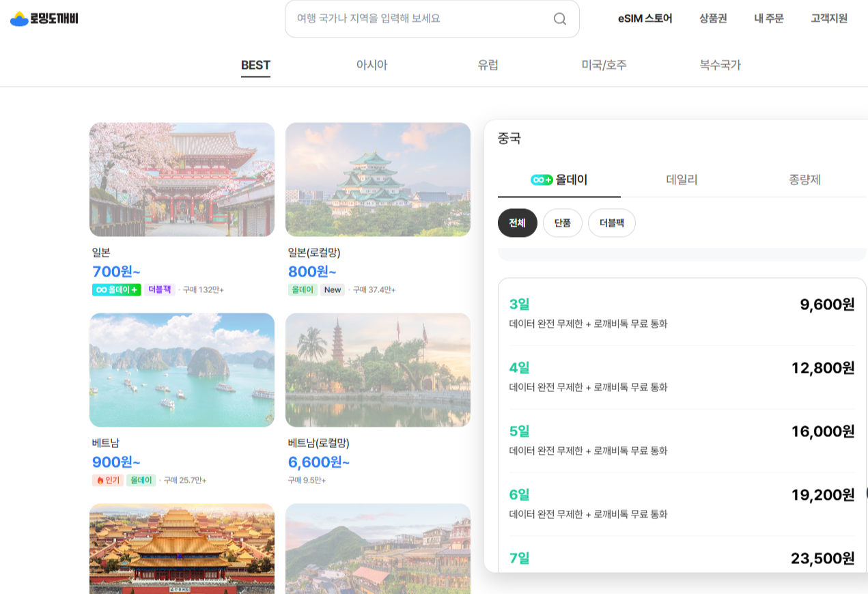The width and height of the screenshot is (868, 594).
Task: Click the 12,800원 price
Action: tap(823, 368)
